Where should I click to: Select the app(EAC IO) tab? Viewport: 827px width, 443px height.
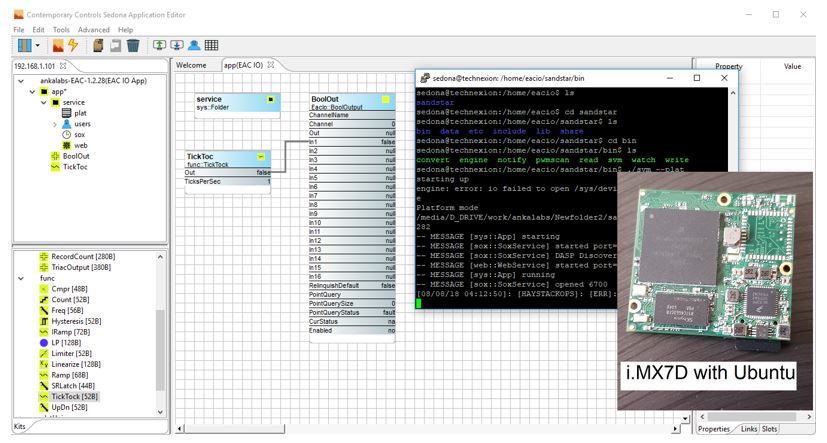[243, 65]
